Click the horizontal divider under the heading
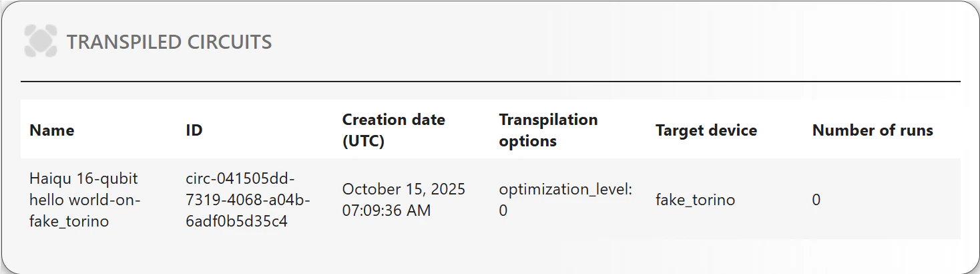Screen dimensions: 980x274 tap(491, 82)
